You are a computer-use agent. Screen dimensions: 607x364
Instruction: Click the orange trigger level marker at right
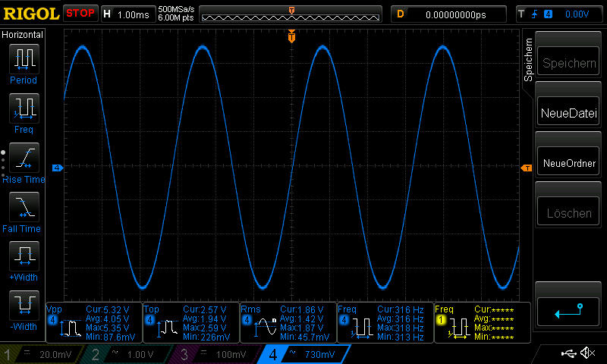[x=527, y=168]
